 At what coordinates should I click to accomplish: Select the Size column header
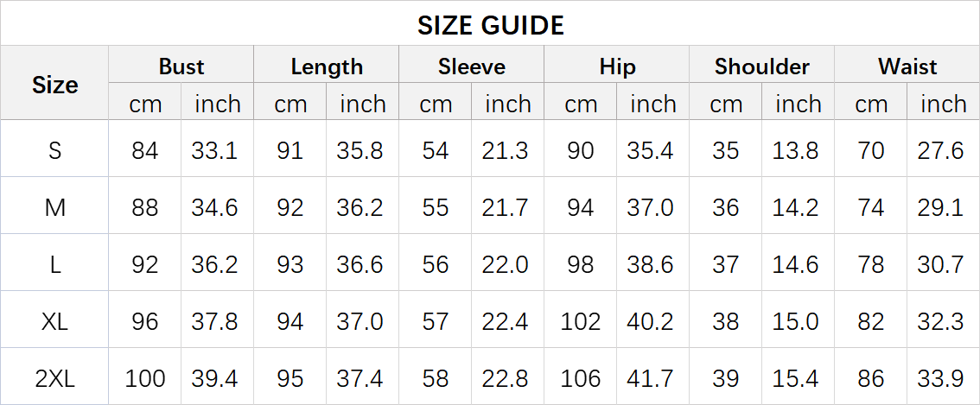click(54, 85)
